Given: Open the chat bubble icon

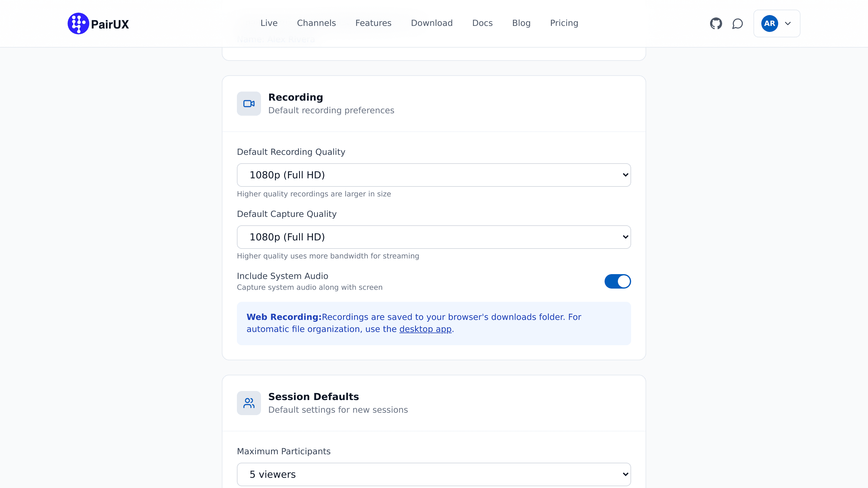Looking at the screenshot, I should [737, 23].
